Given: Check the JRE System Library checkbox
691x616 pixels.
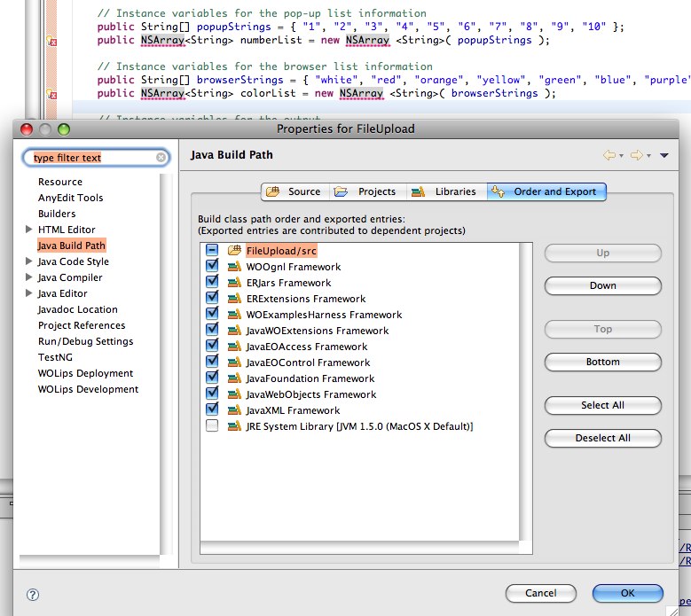Looking at the screenshot, I should pos(212,425).
